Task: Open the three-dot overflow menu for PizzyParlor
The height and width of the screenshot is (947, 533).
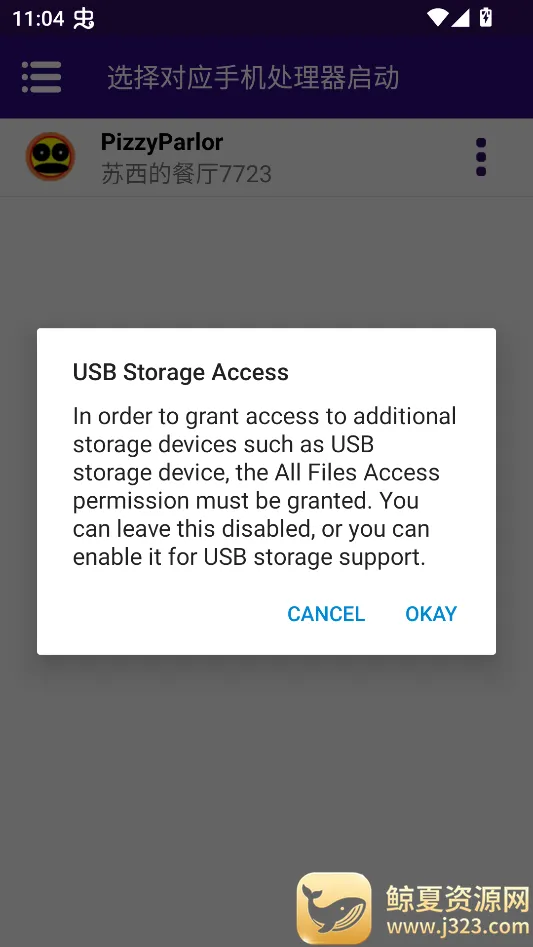Action: pos(480,157)
